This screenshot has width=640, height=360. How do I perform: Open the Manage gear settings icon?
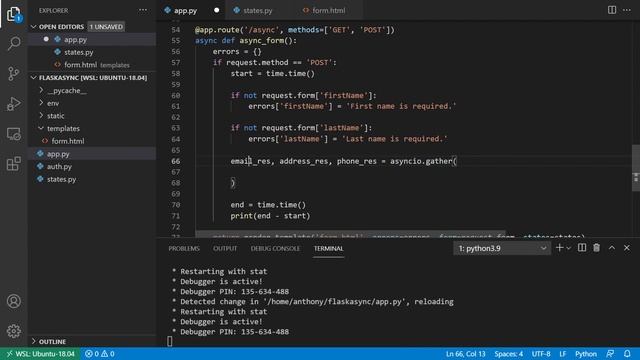click(x=14, y=331)
